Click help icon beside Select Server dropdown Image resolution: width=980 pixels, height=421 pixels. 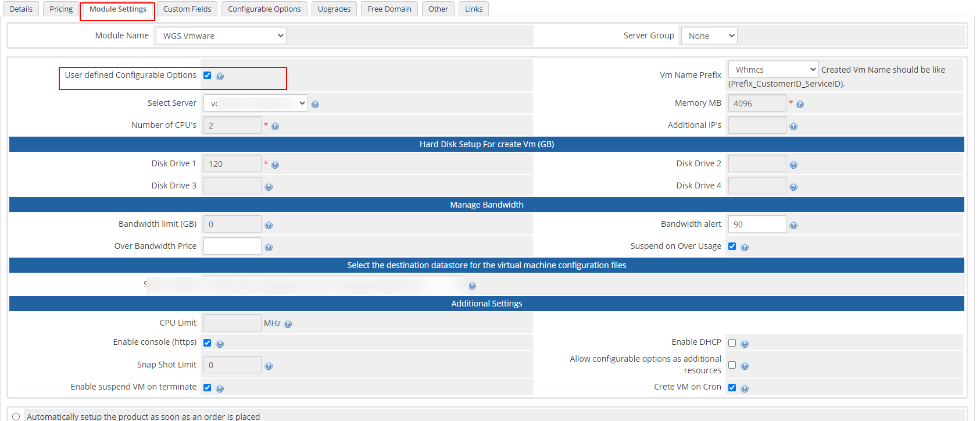coord(315,104)
